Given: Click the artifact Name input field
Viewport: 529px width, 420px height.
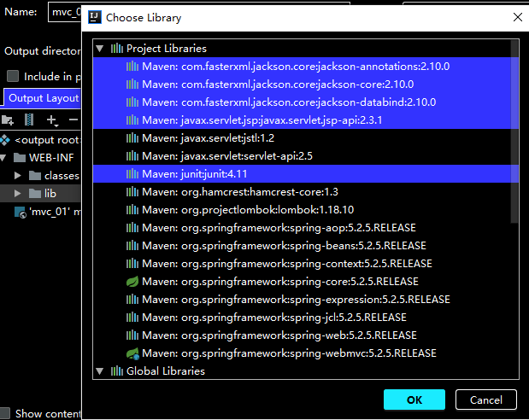Looking at the screenshot, I should tap(65, 12).
